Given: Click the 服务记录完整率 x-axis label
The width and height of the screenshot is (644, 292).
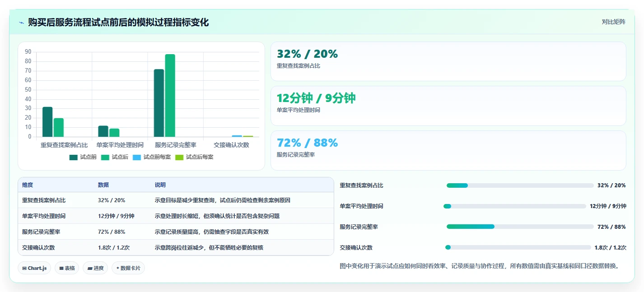Looking at the screenshot, I should tap(176, 145).
